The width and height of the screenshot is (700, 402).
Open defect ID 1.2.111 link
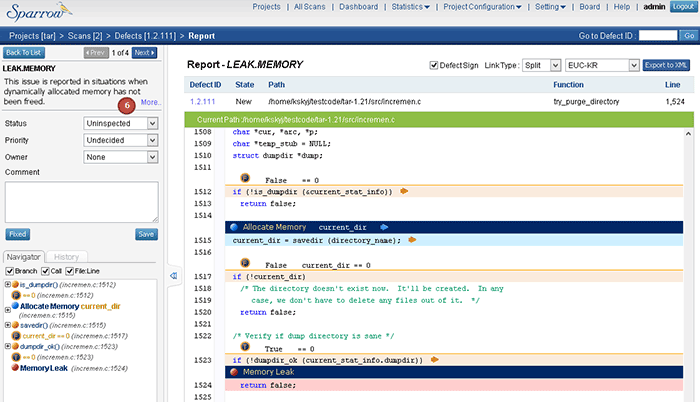pos(202,102)
